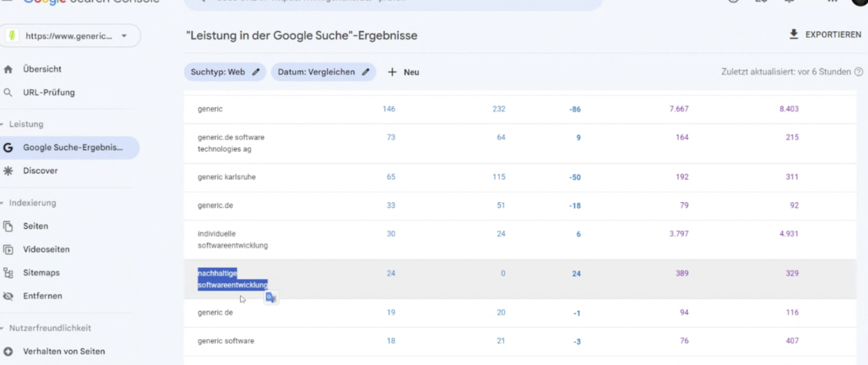The image size is (868, 365).
Task: Click the property favicon in selector
Action: pos(12,36)
